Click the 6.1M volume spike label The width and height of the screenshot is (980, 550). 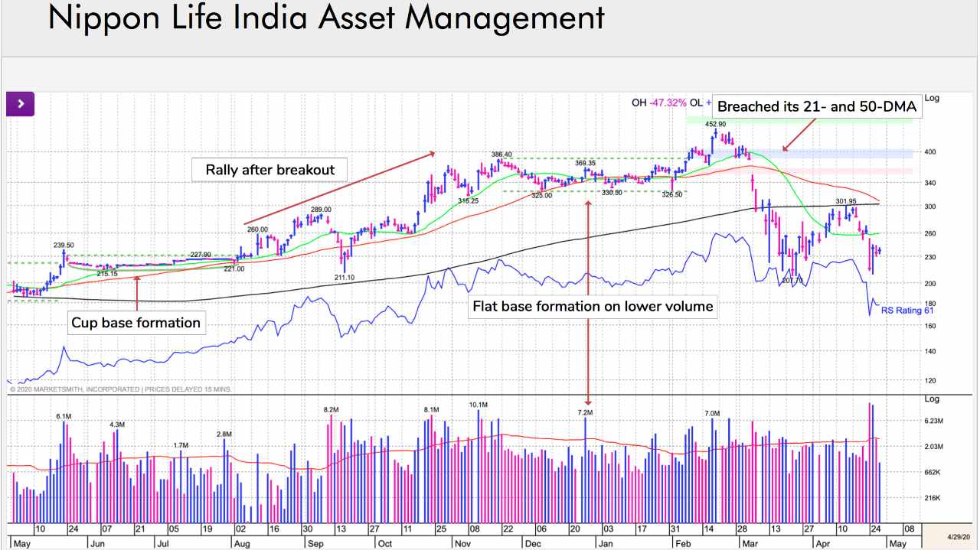click(x=64, y=416)
